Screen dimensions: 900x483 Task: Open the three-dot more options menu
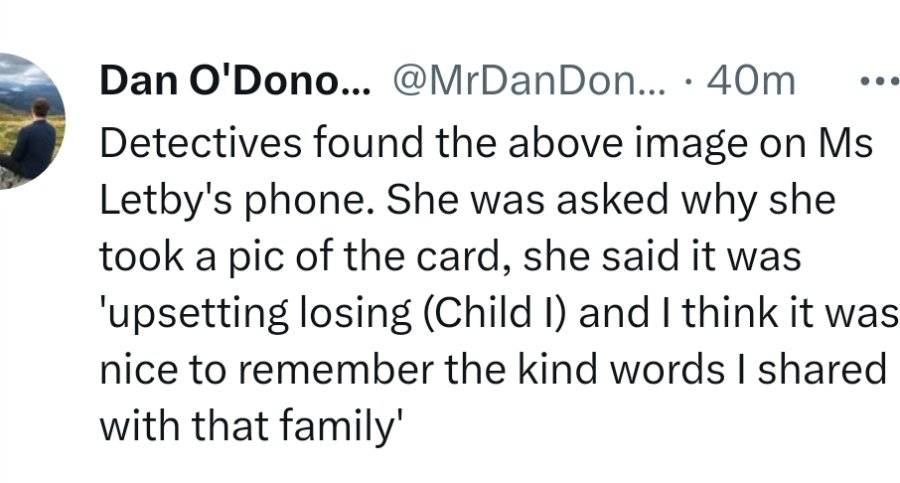pyautogui.click(x=880, y=82)
